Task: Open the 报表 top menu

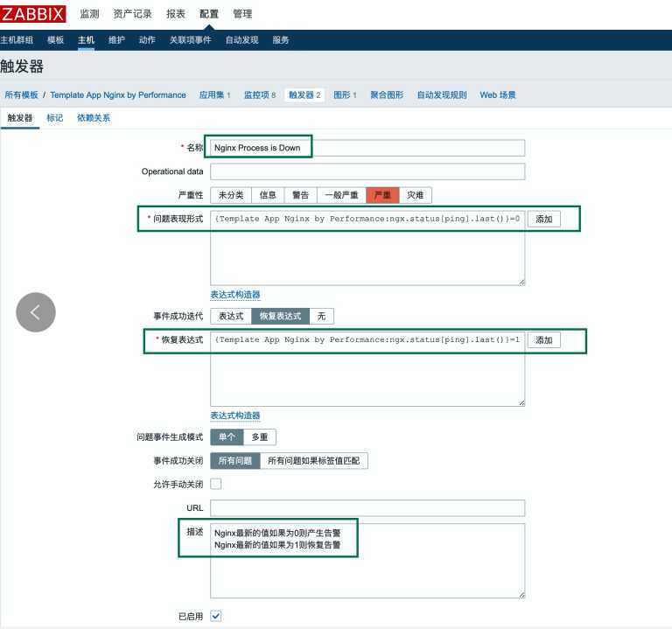Action: pyautogui.click(x=176, y=14)
